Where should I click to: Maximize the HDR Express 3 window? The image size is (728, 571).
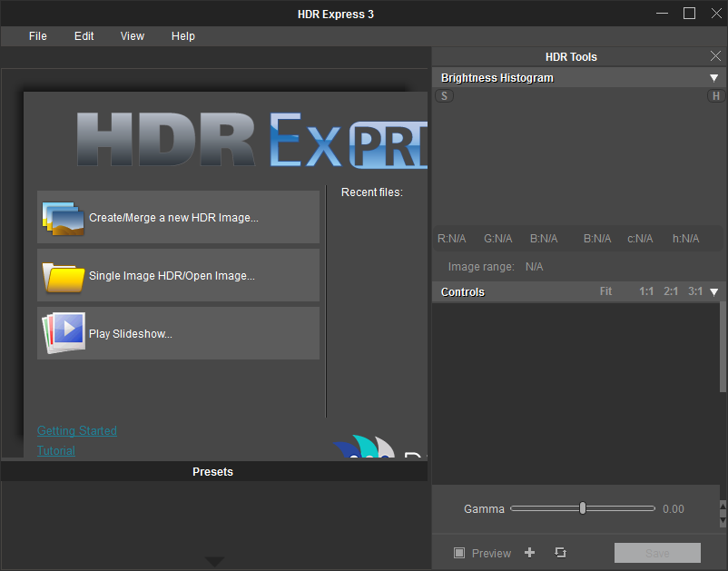(689, 14)
